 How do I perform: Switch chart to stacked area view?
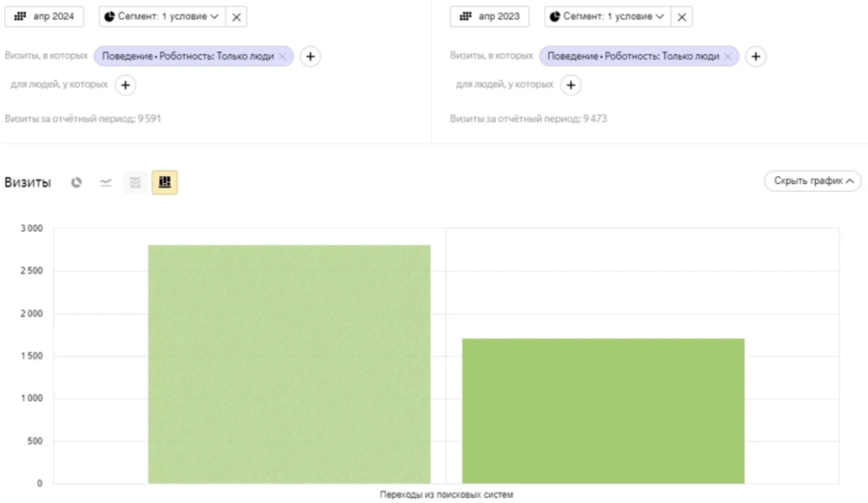(135, 182)
